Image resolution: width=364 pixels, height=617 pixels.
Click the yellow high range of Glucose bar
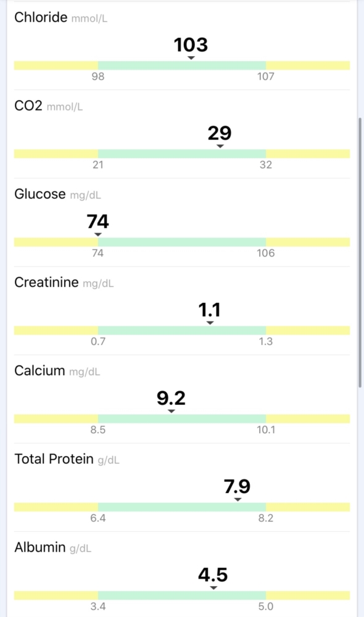click(308, 242)
